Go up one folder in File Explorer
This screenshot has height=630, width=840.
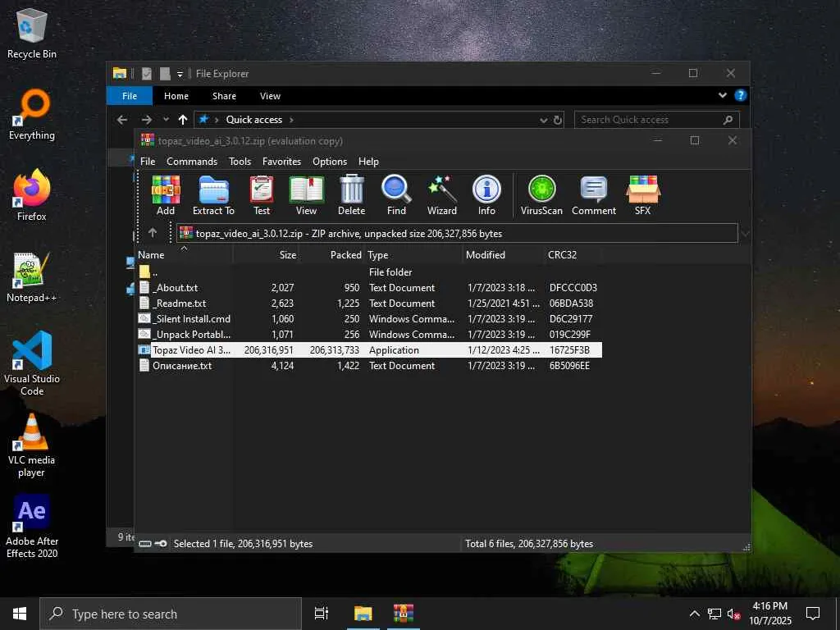click(183, 120)
